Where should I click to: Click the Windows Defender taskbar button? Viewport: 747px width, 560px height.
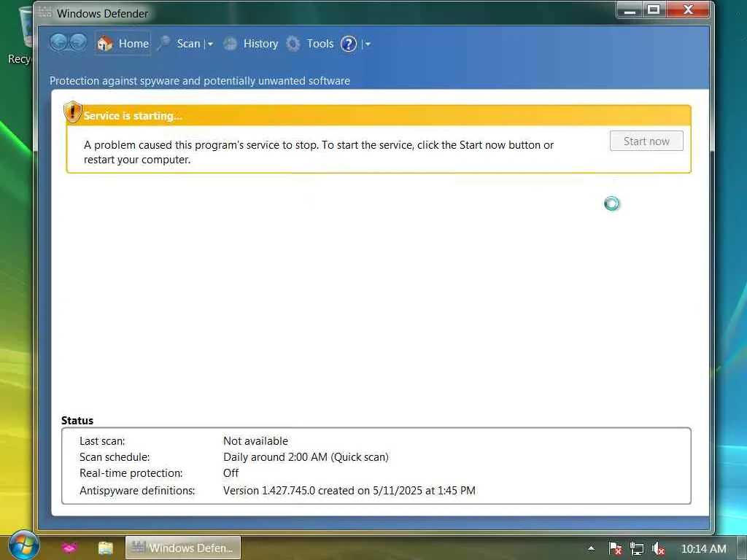click(x=183, y=548)
